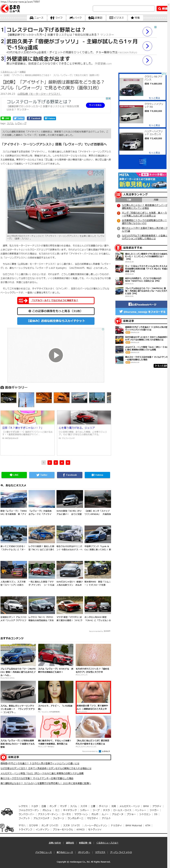The height and width of the screenshot is (868, 170).
Task: Share on Facebook using top share button
Action: [34, 118]
